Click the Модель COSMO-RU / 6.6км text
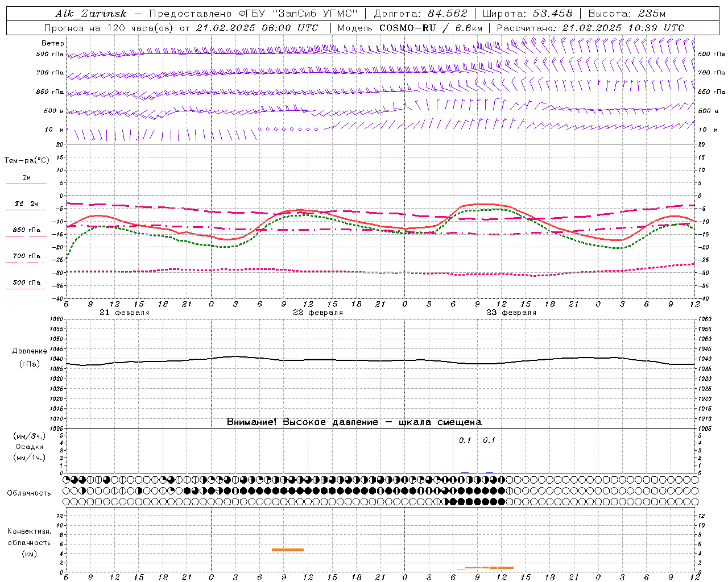Image resolution: width=728 pixels, height=582 pixels. 410,28
